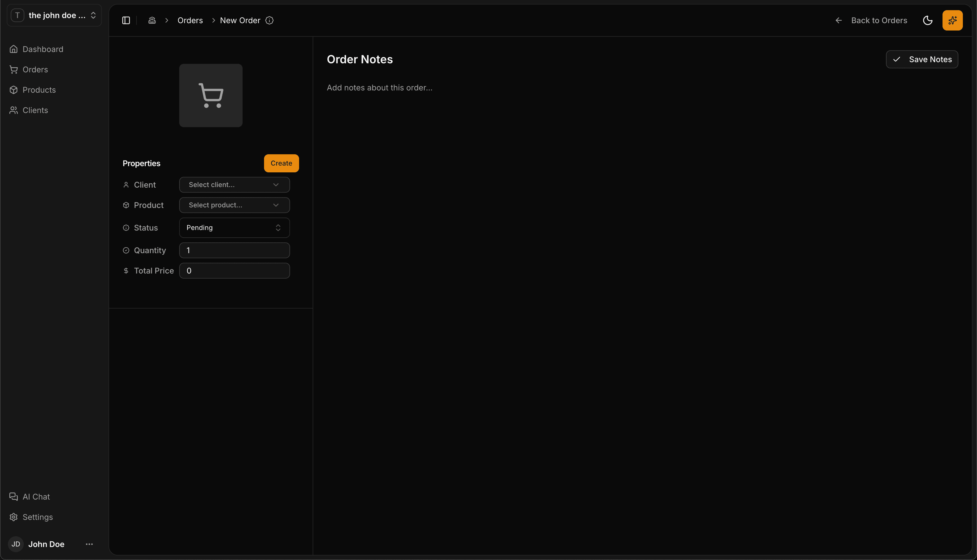Click the storefront breadcrumb icon
The width and height of the screenshot is (977, 560).
pos(152,20)
